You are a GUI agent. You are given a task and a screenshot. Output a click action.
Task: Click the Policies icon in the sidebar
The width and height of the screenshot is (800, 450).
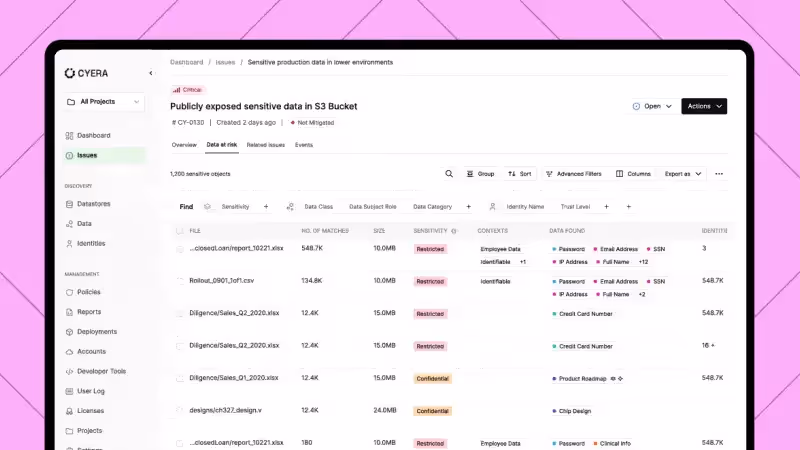click(69, 292)
